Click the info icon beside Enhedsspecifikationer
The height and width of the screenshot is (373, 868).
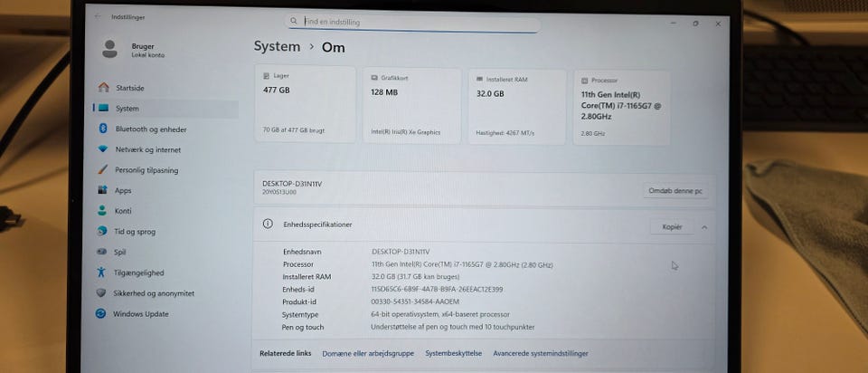point(268,224)
